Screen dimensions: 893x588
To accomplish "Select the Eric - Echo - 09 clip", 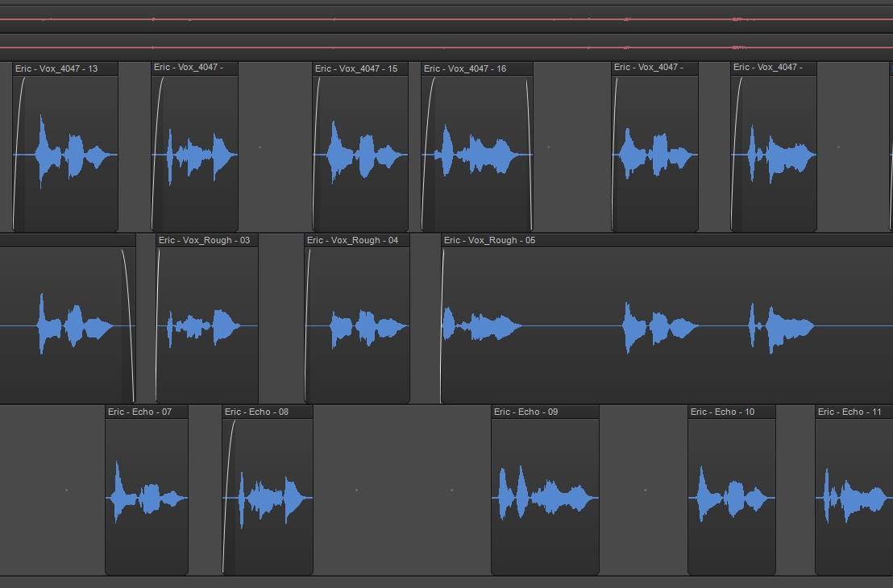I will click(545, 490).
